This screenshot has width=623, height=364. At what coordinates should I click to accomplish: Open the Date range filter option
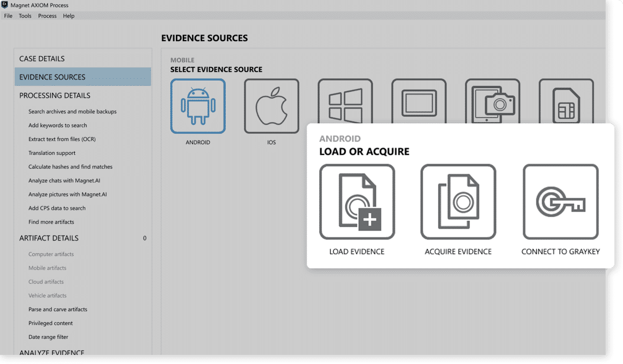click(x=48, y=337)
